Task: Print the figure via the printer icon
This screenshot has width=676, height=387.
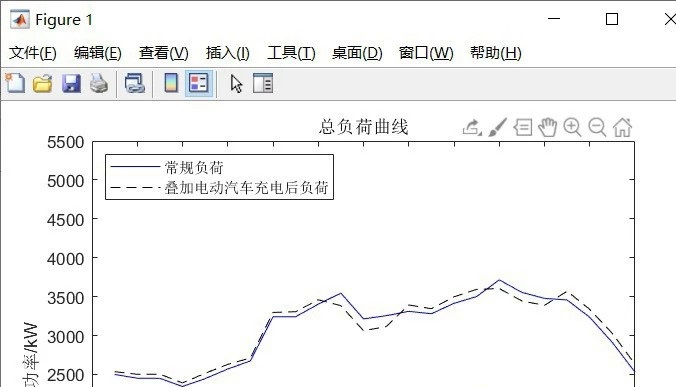Action: pyautogui.click(x=99, y=83)
